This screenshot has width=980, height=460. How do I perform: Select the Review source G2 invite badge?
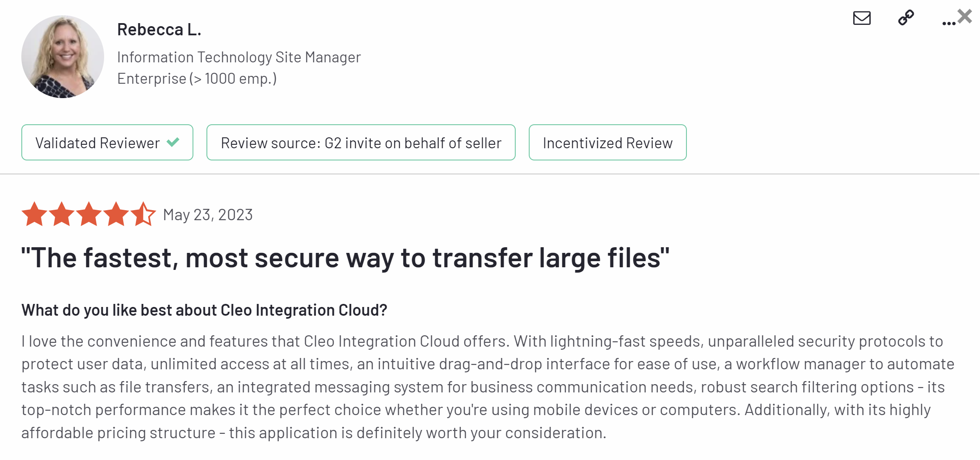pyautogui.click(x=361, y=143)
